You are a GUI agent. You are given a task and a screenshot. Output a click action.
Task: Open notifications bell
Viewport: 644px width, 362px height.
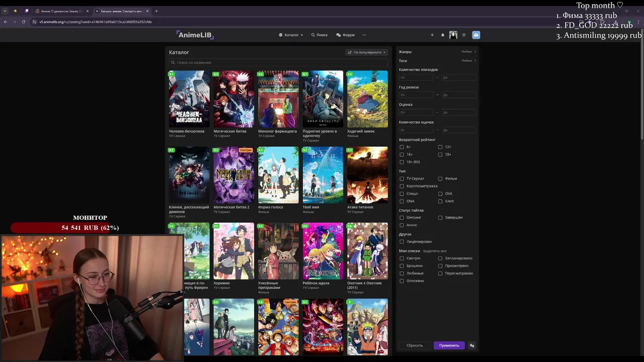coord(443,35)
